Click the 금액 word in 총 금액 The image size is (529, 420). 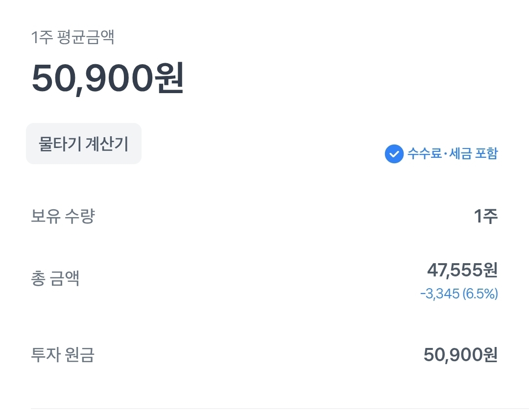[x=65, y=278]
